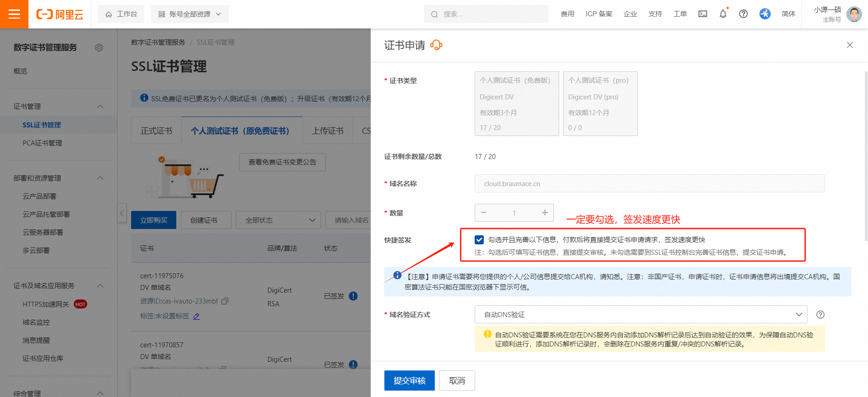868x397 pixels.
Task: Click the 取消 button
Action: pos(457,380)
